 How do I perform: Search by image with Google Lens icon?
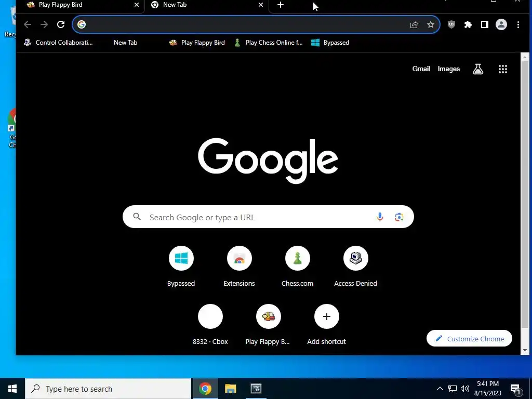tap(399, 217)
